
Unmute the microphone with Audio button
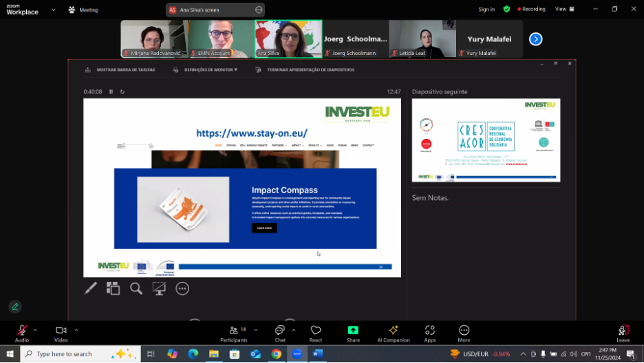[x=22, y=332]
